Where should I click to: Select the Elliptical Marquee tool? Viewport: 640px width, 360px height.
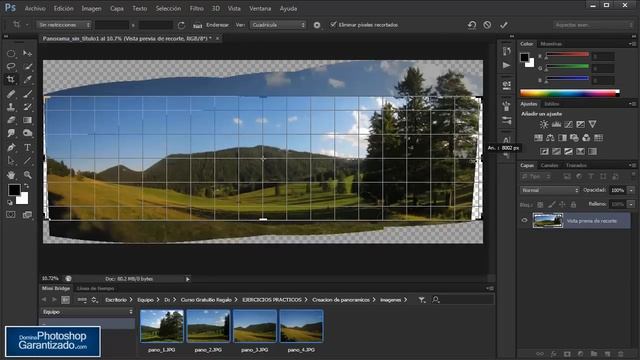pyautogui.click(x=11, y=53)
